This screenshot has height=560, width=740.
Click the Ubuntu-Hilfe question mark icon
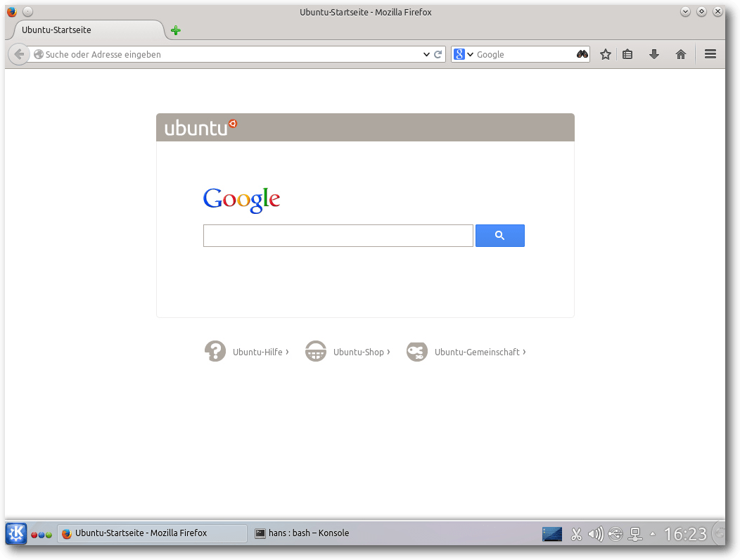[215, 351]
